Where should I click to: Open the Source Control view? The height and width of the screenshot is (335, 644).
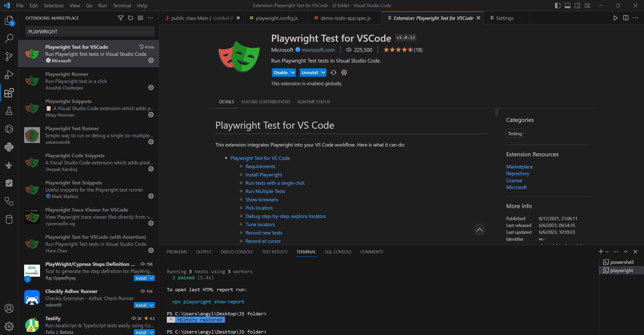9,57
